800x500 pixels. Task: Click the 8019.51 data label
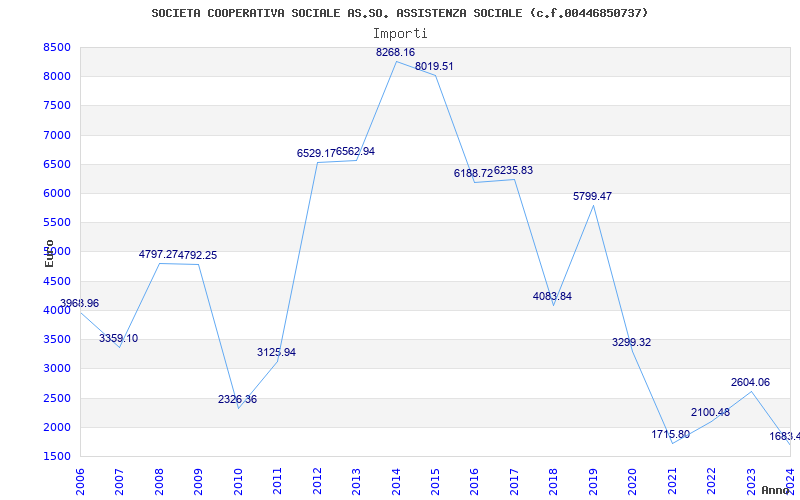(434, 66)
